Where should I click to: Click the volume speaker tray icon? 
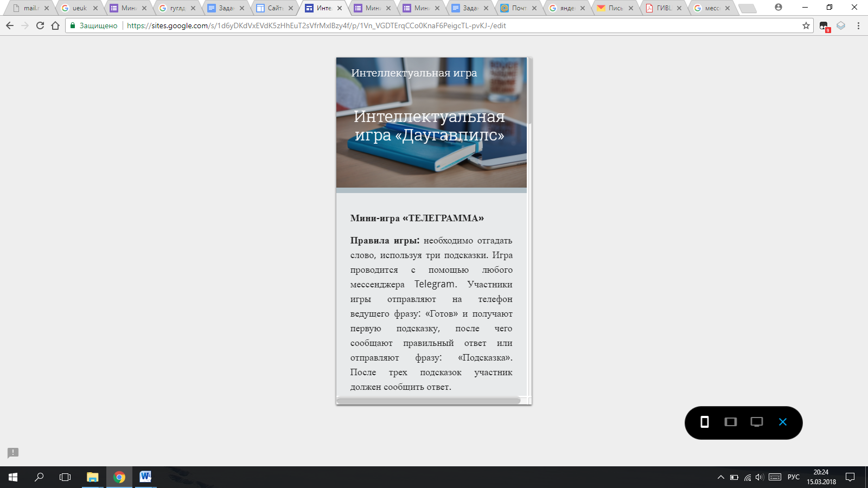[x=759, y=477]
